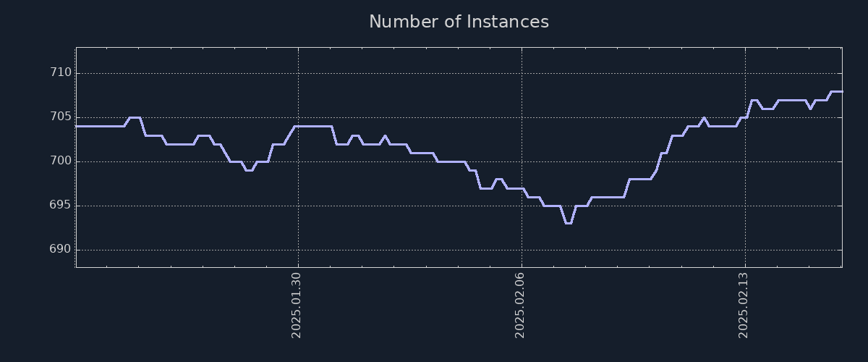
Task: Click where 710 and 2025.01.30 gridlines intersect
Action: click(298, 73)
